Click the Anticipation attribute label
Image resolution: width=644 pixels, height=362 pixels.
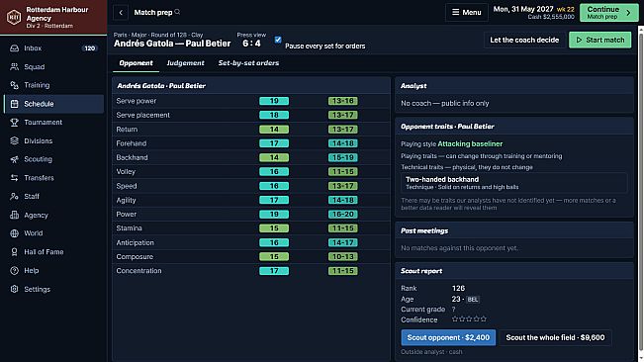[x=136, y=242]
